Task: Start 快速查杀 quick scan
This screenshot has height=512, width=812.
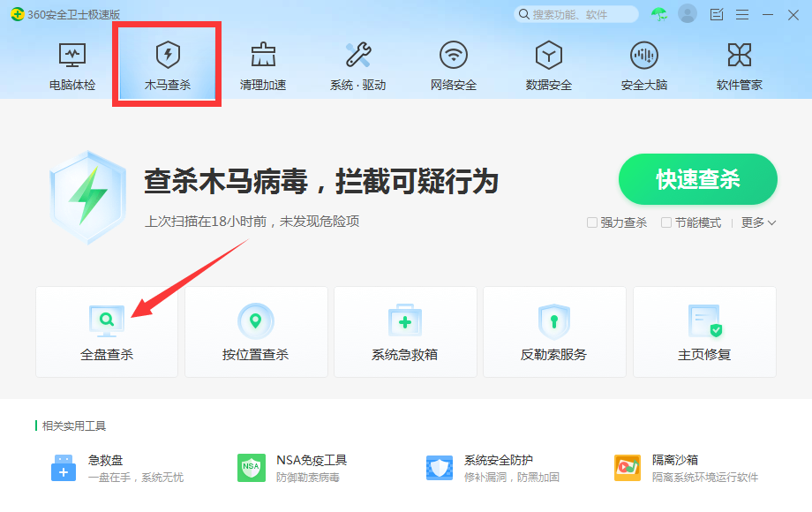Action: coord(697,179)
